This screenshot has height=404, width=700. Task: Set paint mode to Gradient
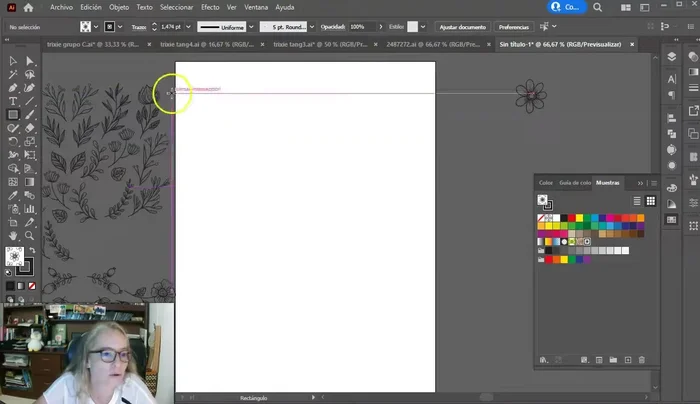pos(21,286)
